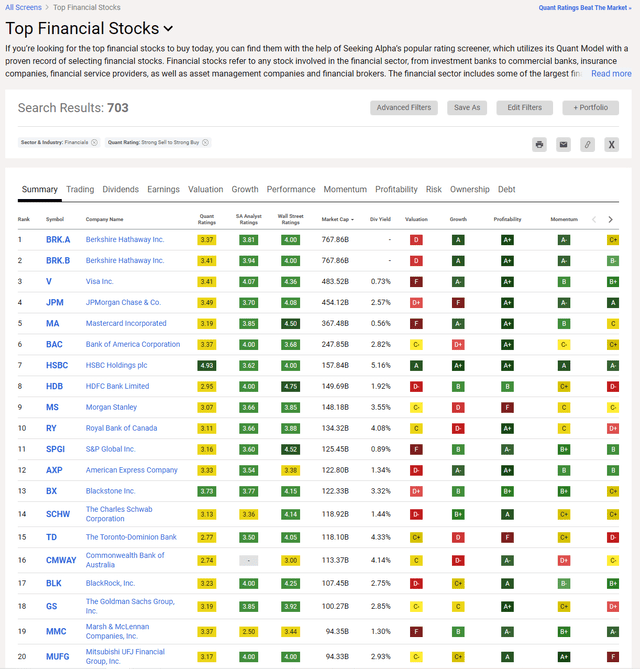Image resolution: width=640 pixels, height=669 pixels.
Task: Sort by SA Analyst Ratings header
Action: 248,219
